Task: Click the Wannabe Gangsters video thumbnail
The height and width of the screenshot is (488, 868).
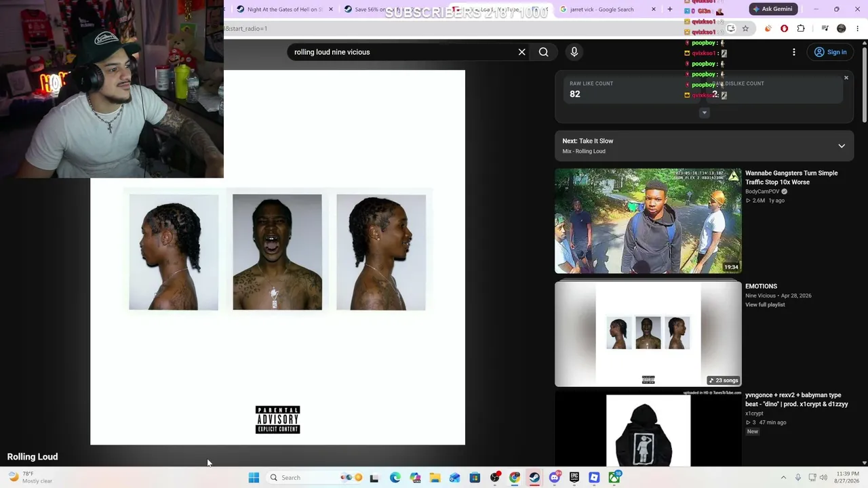Action: (648, 221)
